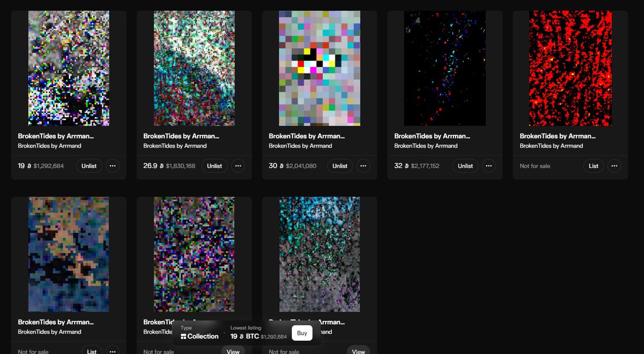Unlist the item priced at 32 BTC
Viewport: 644px width, 354px height.
pos(465,166)
